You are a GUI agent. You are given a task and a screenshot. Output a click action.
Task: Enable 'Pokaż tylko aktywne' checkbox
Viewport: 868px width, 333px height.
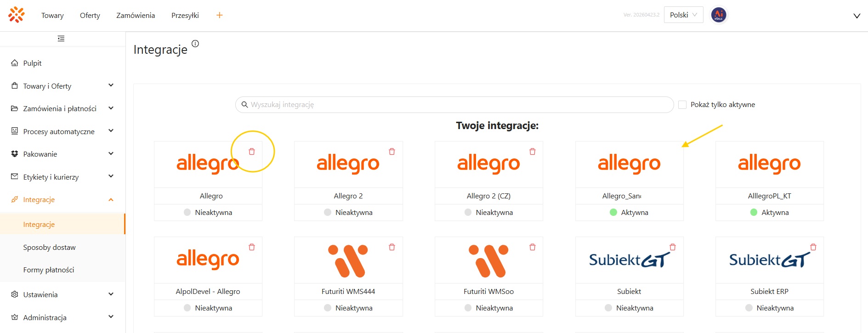[x=682, y=105]
